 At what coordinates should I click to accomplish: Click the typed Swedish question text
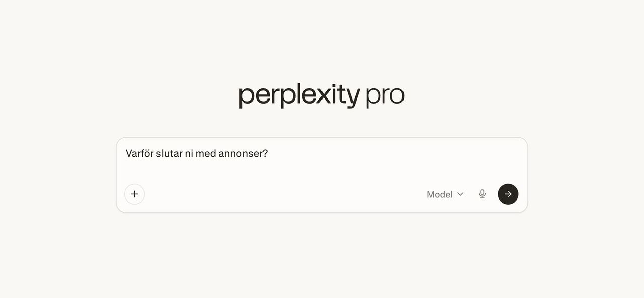tap(197, 153)
